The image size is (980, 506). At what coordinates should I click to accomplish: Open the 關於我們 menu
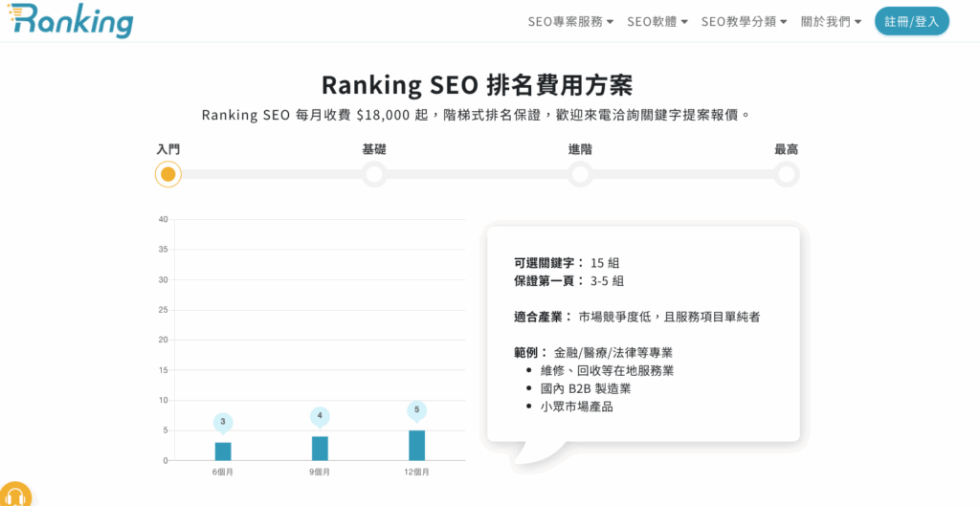click(x=831, y=21)
